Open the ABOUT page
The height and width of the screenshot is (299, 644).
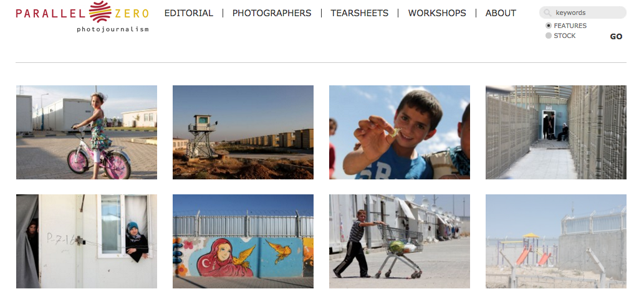(x=501, y=13)
